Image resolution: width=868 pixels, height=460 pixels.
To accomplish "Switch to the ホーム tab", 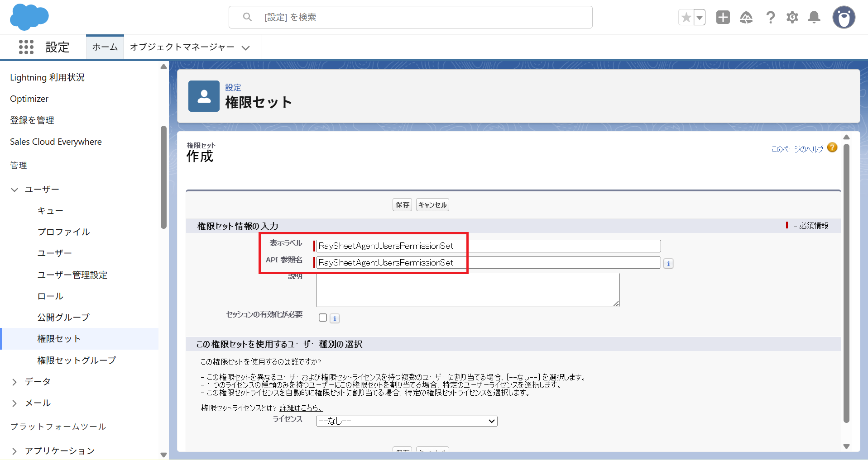I will click(x=105, y=47).
